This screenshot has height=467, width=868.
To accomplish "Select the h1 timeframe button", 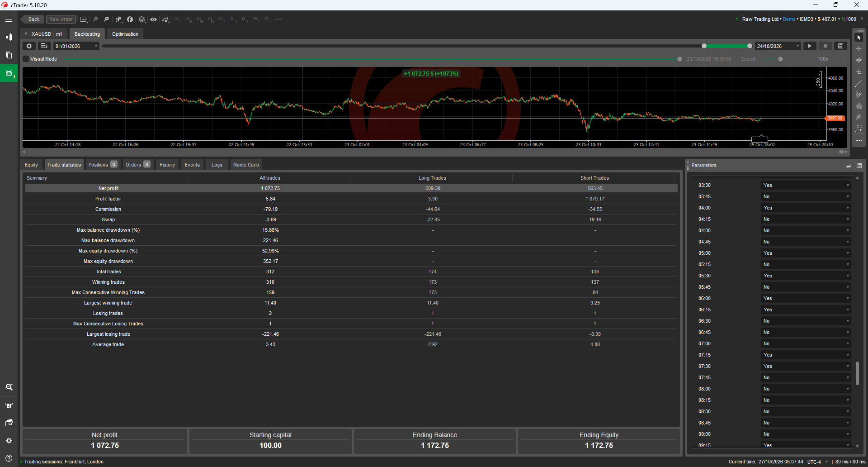I will tap(222, 19).
